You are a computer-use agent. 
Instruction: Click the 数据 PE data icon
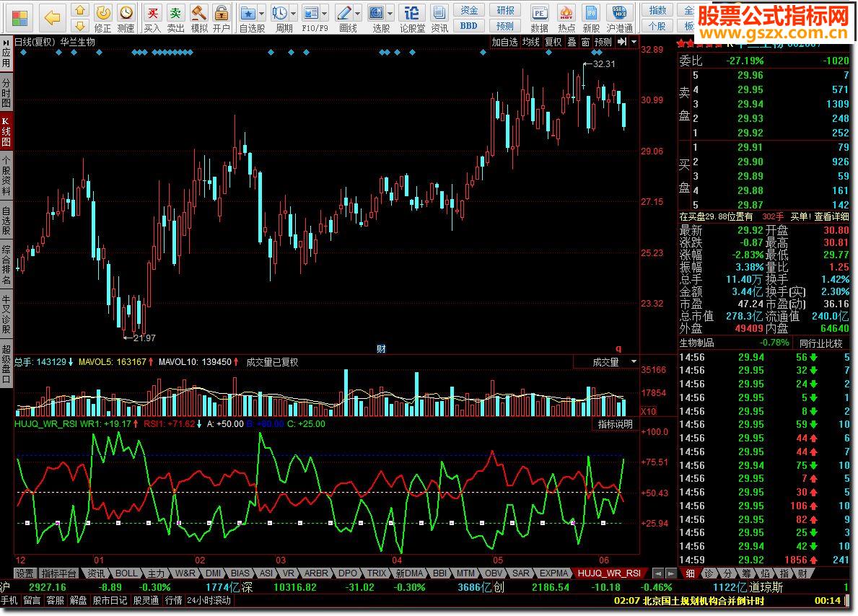click(540, 18)
